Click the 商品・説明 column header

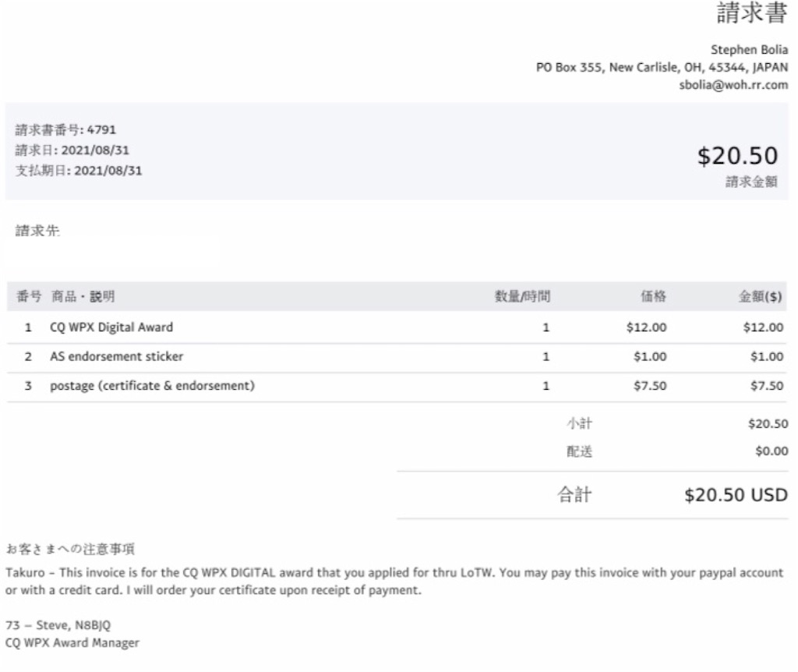tap(83, 296)
